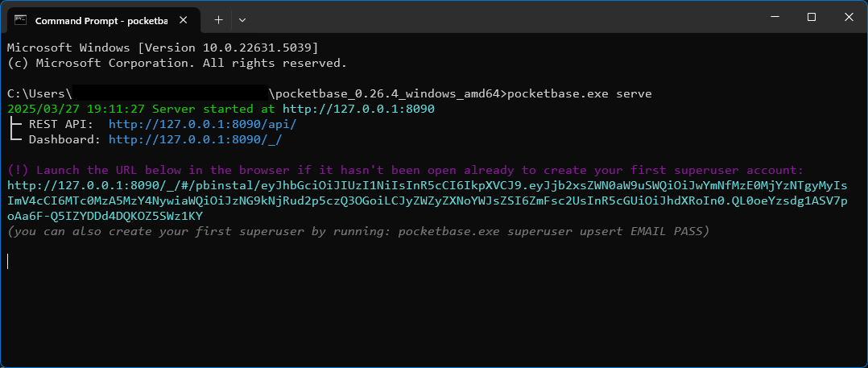
Task: Click the Command Prompt tab icon
Action: 20,20
